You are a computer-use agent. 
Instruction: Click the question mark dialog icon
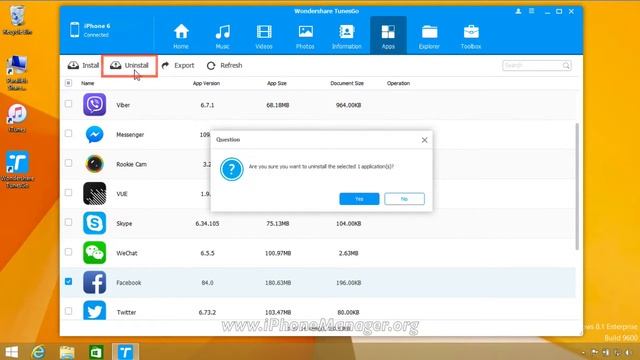(231, 169)
